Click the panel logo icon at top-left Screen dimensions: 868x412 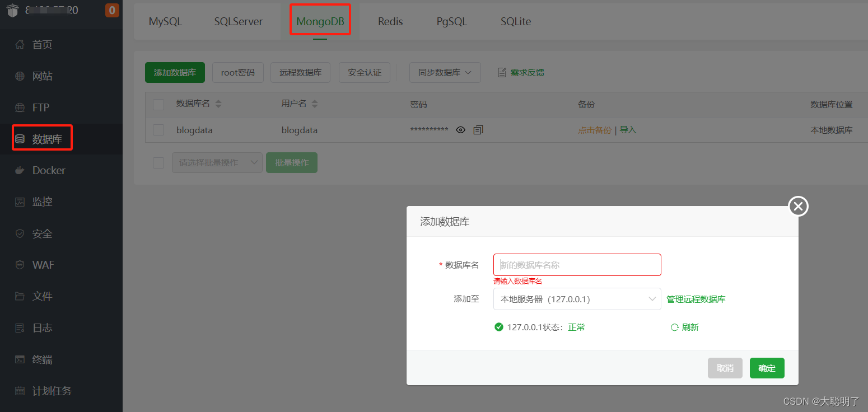point(12,10)
